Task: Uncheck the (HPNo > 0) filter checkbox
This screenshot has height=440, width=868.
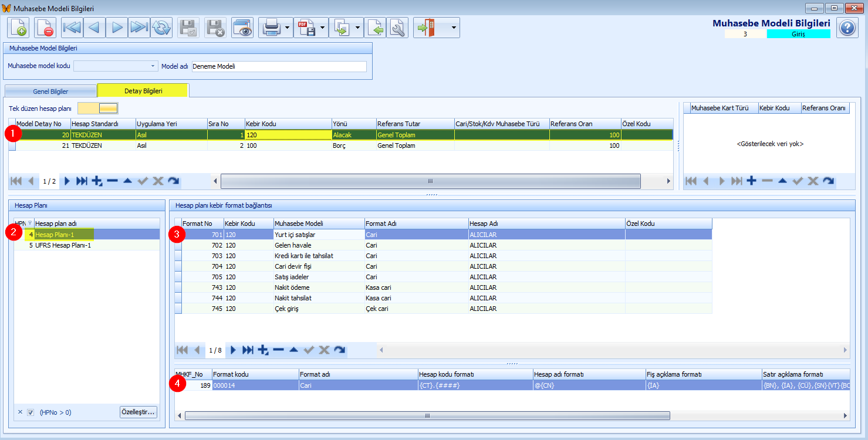Action: click(31, 412)
